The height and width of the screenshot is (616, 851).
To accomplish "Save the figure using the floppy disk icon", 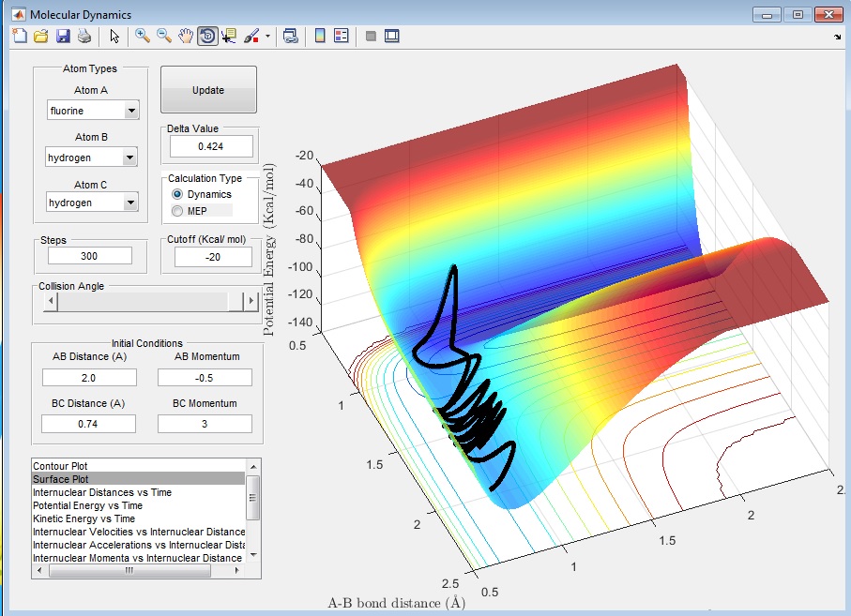I will coord(63,36).
